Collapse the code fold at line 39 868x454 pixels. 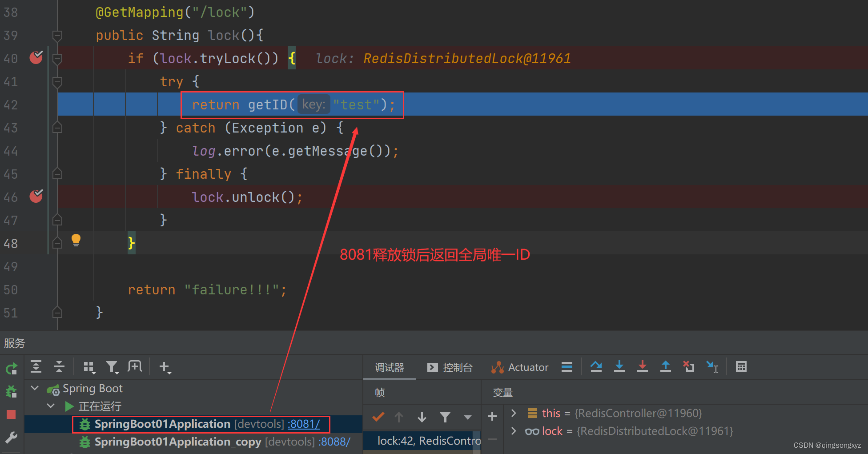[57, 35]
